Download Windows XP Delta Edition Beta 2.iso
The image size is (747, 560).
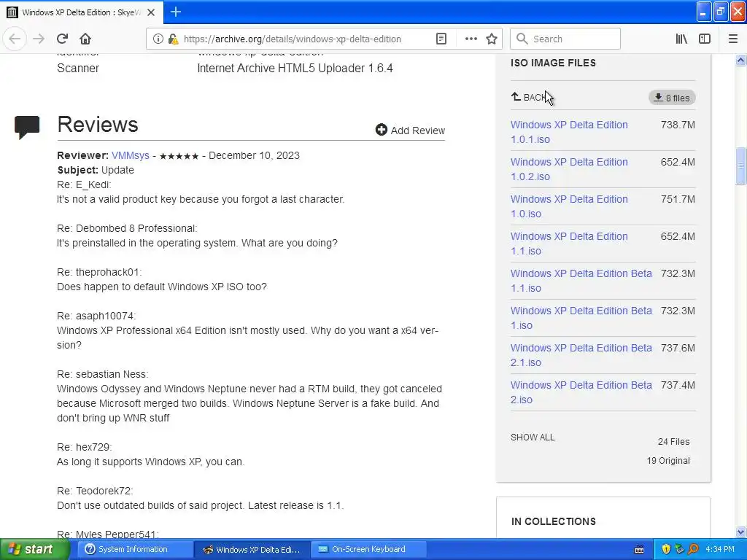point(581,392)
